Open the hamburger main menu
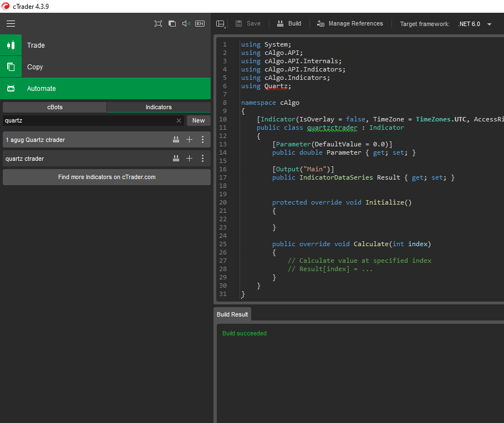 pyautogui.click(x=11, y=23)
